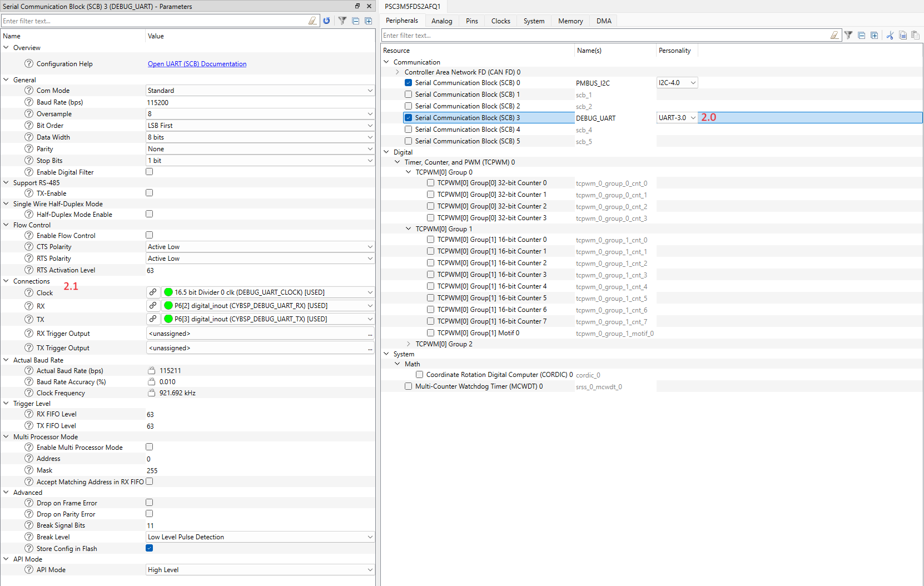Clear Peripherals filter text with eraser icon

834,35
